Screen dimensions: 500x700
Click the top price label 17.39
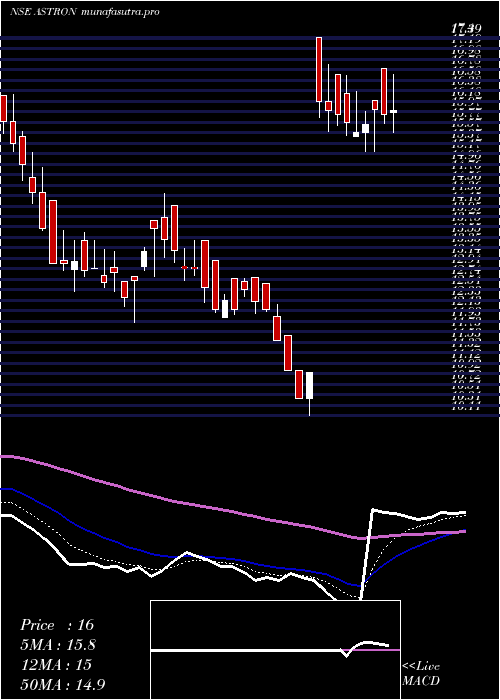point(466,30)
